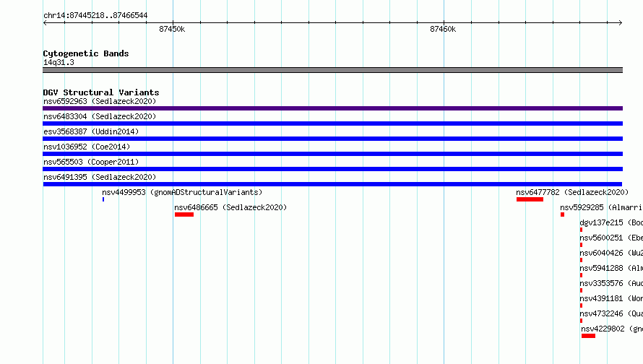Click the 87450k ruler tick label
The height and width of the screenshot is (364, 643).
point(172,29)
